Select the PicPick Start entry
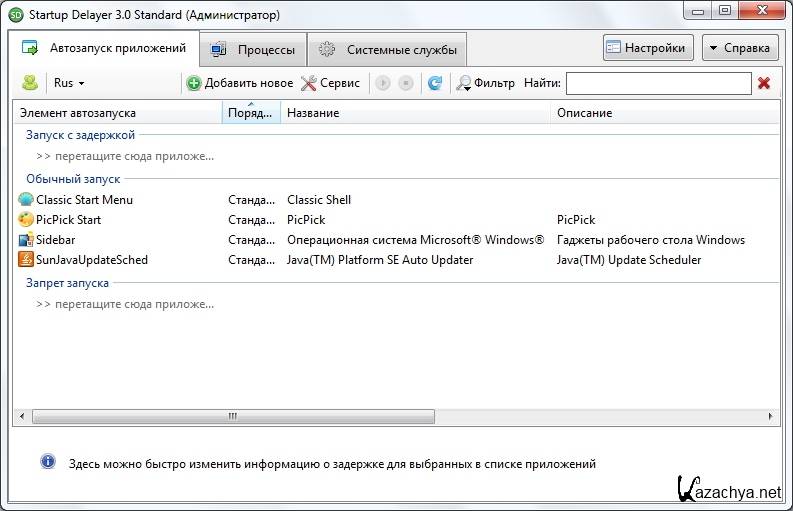The image size is (793, 511). pos(68,220)
